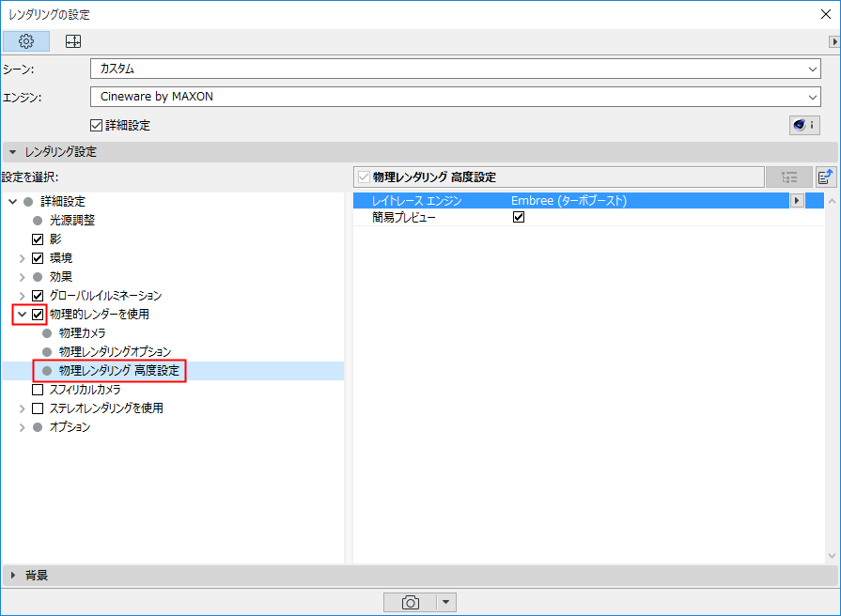Select 物理レンダリングオプション in the tree

pos(115,352)
